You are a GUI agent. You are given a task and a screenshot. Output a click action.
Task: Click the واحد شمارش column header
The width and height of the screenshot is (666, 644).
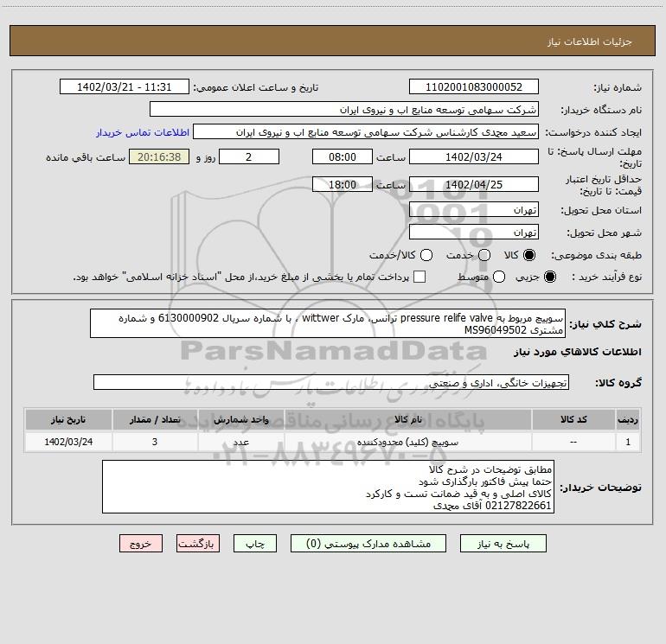pyautogui.click(x=240, y=419)
